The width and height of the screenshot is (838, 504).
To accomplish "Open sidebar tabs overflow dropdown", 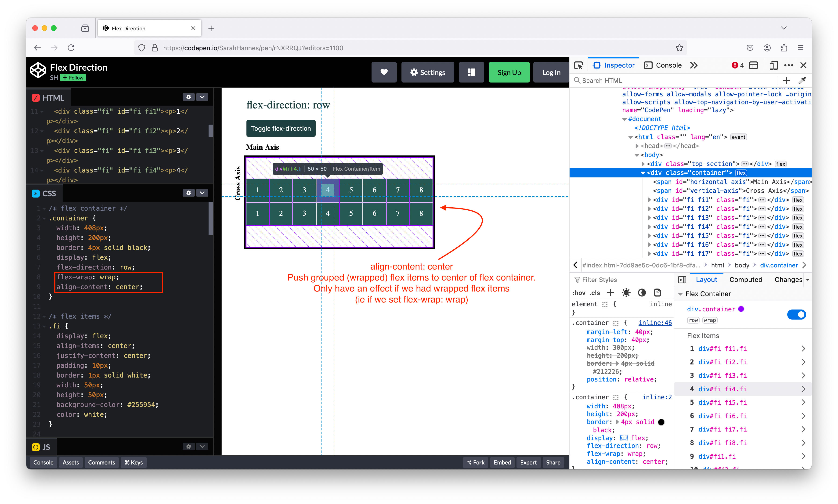I will point(807,280).
